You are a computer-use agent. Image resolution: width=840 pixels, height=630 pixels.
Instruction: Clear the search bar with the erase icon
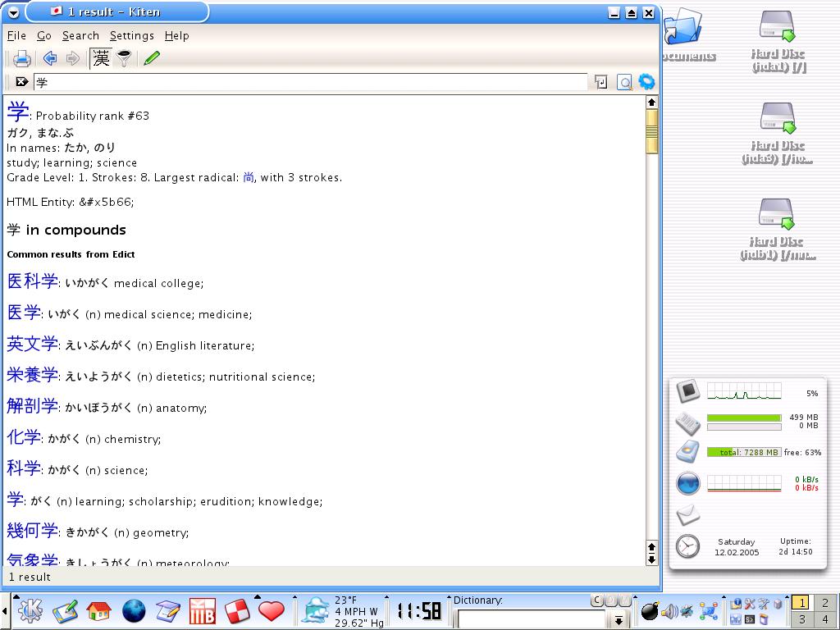(x=22, y=82)
